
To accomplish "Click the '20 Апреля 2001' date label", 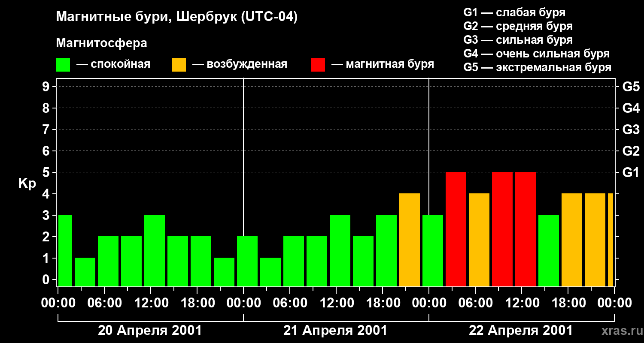I will (150, 331).
